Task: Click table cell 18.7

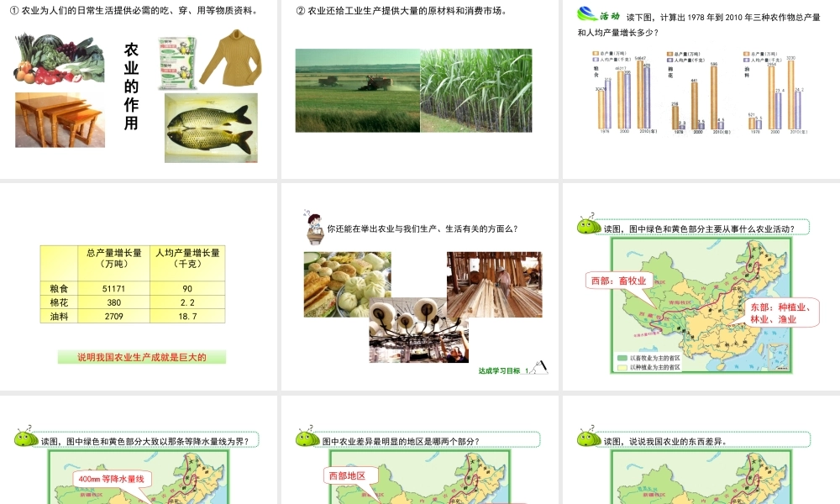Action: click(x=187, y=316)
